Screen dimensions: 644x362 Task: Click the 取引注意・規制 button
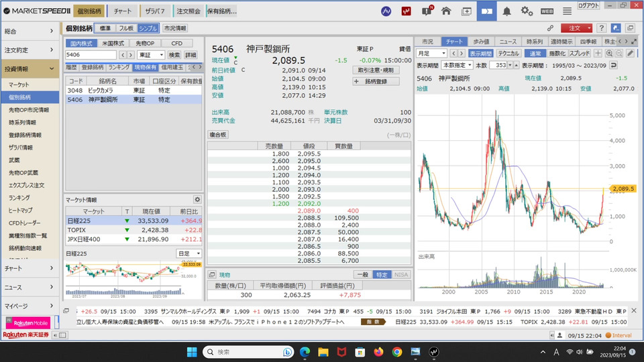(x=376, y=70)
